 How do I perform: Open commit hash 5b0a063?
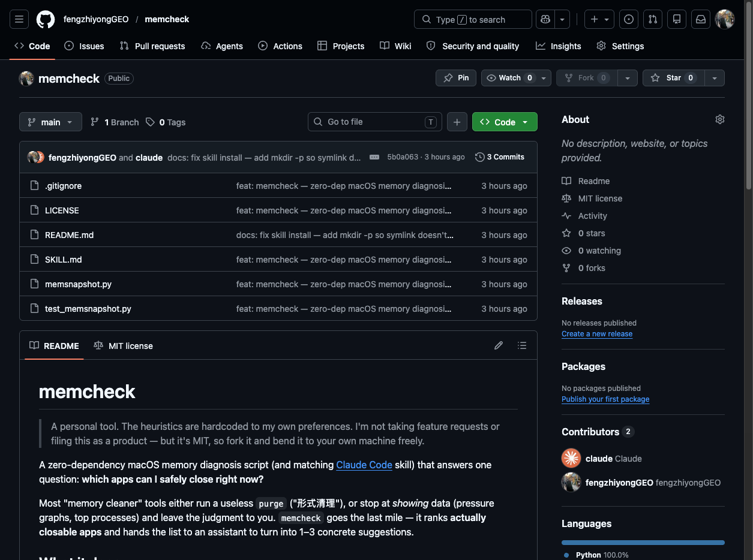tap(403, 157)
